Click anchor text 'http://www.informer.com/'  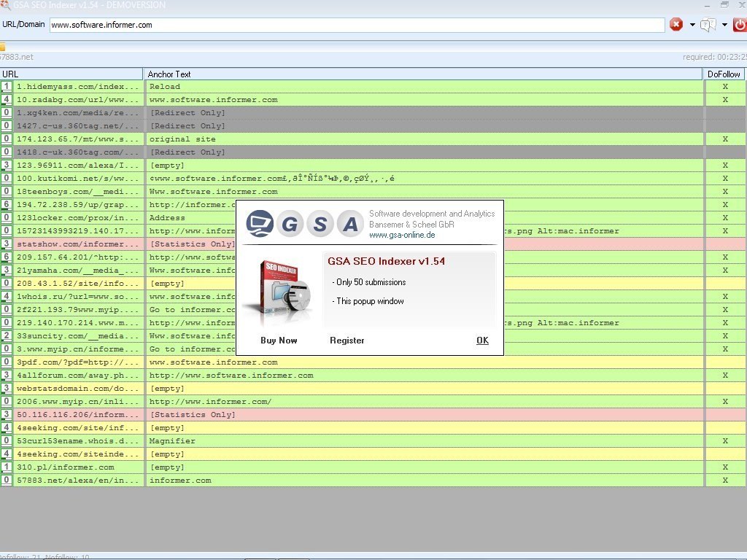click(x=211, y=402)
